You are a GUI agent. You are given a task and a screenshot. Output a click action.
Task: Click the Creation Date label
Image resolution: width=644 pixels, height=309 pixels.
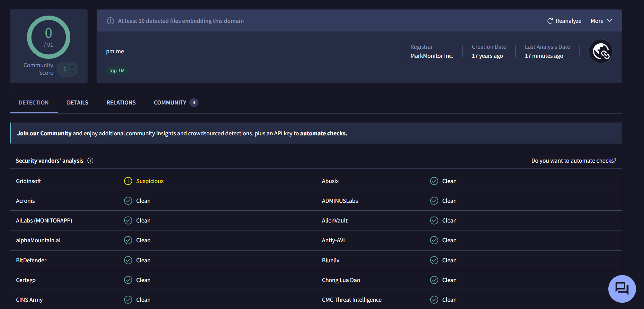489,47
